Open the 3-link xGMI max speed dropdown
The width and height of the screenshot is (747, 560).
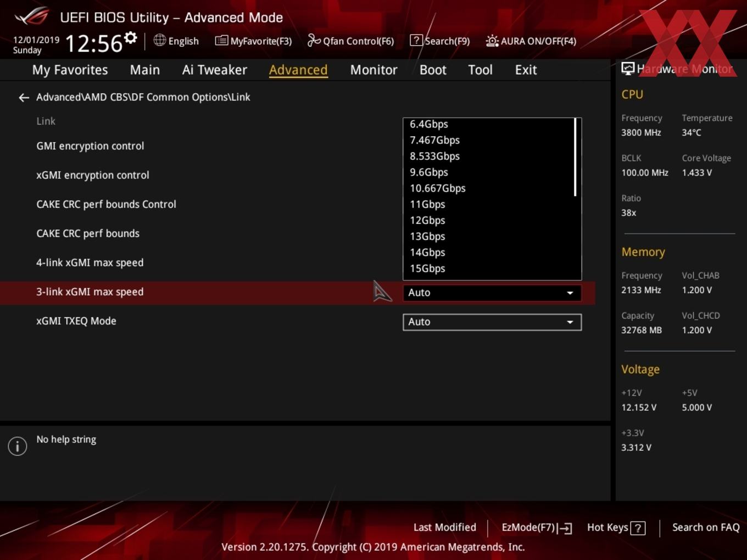(x=492, y=293)
